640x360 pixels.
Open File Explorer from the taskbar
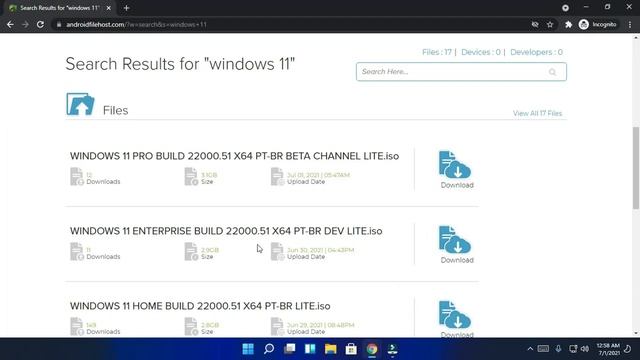click(331, 349)
